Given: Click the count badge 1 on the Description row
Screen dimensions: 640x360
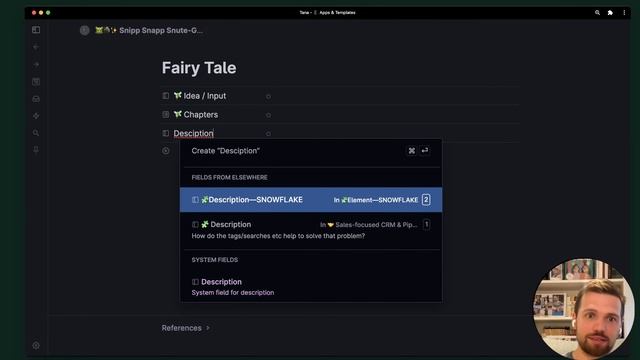Looking at the screenshot, I should [x=426, y=224].
